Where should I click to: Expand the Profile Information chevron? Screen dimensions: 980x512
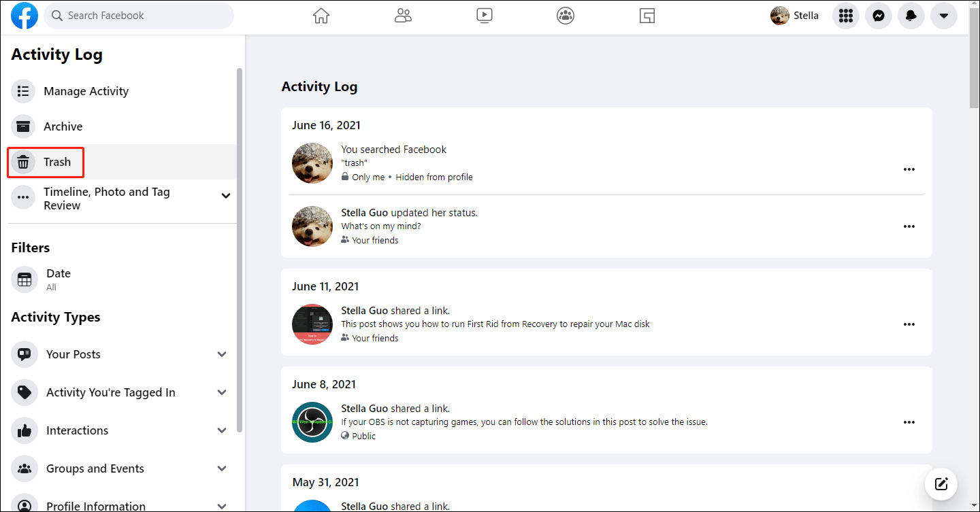(222, 506)
